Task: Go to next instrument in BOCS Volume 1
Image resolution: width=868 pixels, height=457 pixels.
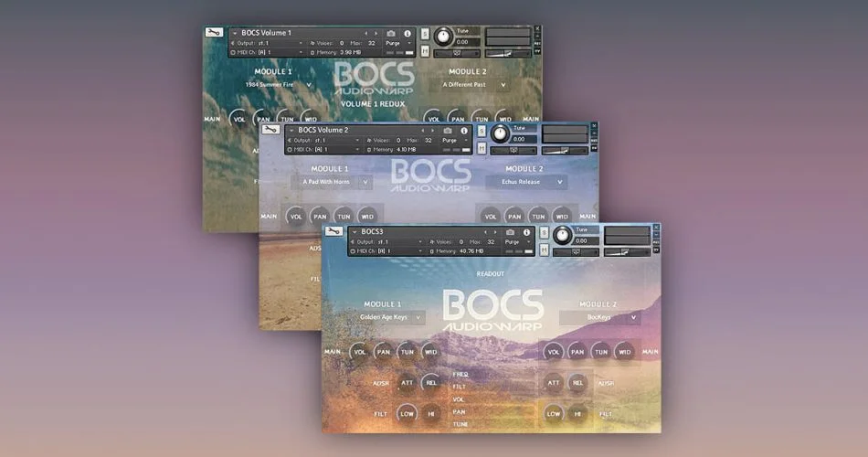Action: point(376,33)
